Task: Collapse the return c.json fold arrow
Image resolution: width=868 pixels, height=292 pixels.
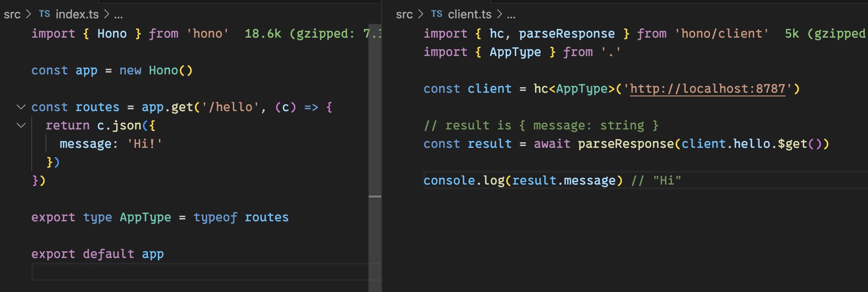Action: click(21, 125)
